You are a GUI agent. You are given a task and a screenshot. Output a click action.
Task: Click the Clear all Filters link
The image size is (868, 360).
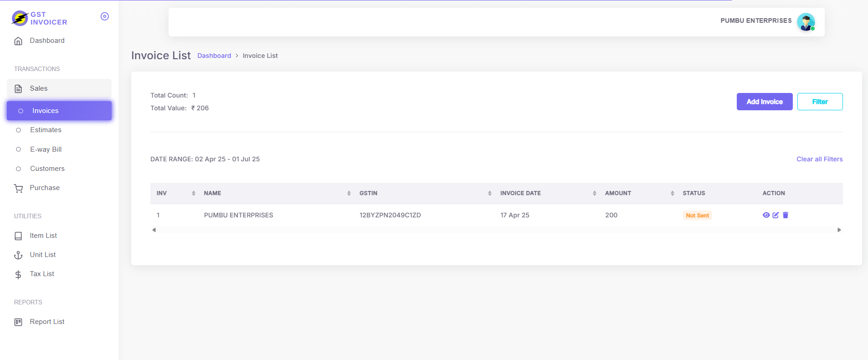[x=819, y=159]
